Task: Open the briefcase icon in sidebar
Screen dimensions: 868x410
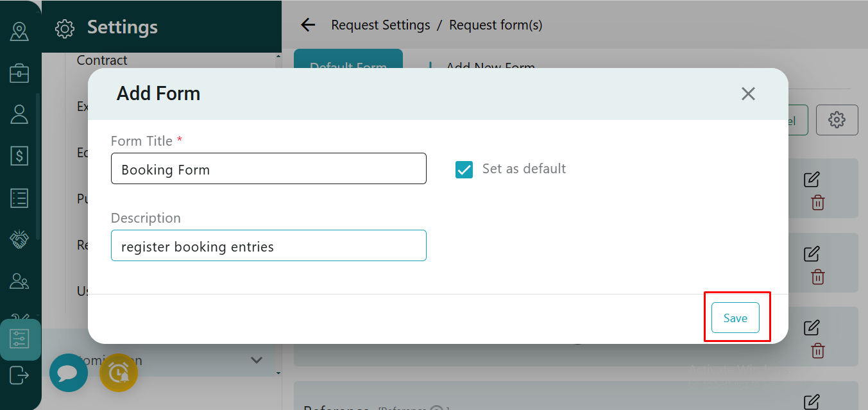Action: [x=19, y=73]
